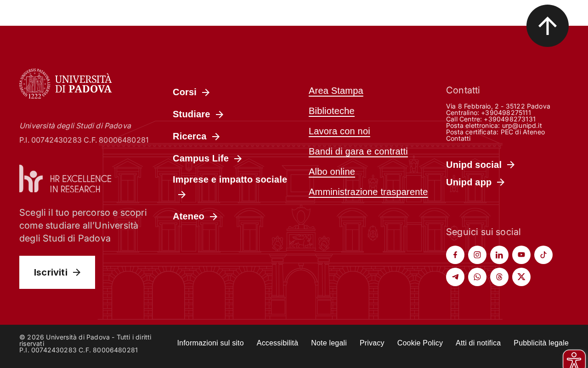Open the Telegram social icon

coord(455,277)
